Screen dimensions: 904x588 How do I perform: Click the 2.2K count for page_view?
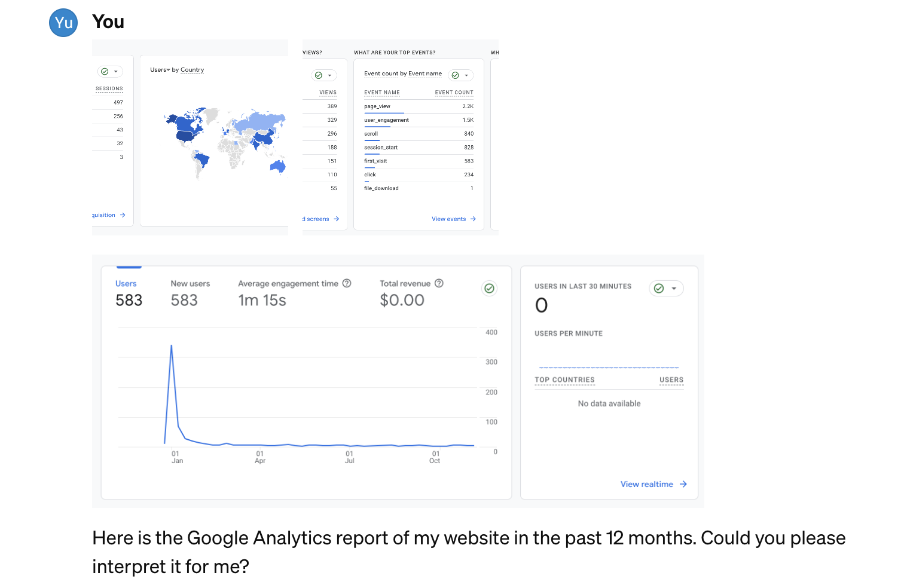(468, 106)
